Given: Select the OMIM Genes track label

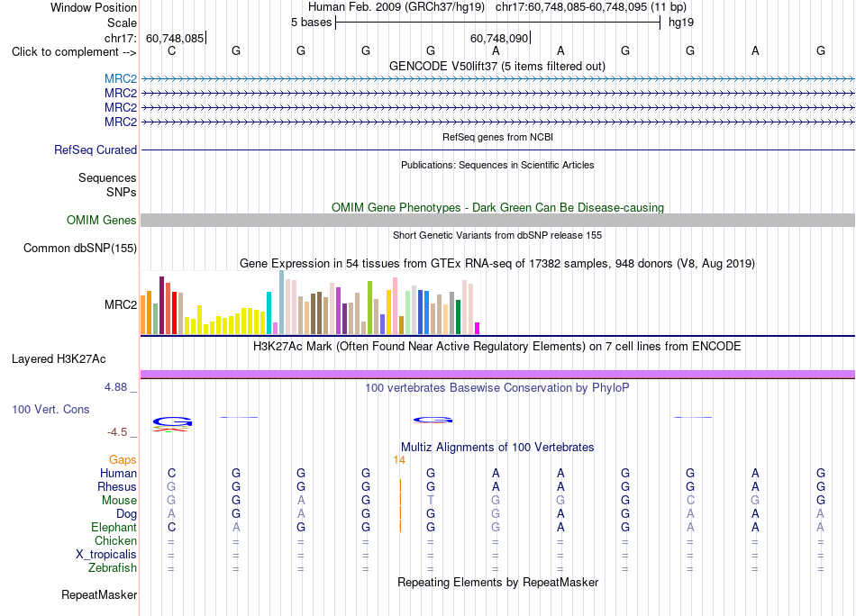Looking at the screenshot, I should pyautogui.click(x=102, y=220).
